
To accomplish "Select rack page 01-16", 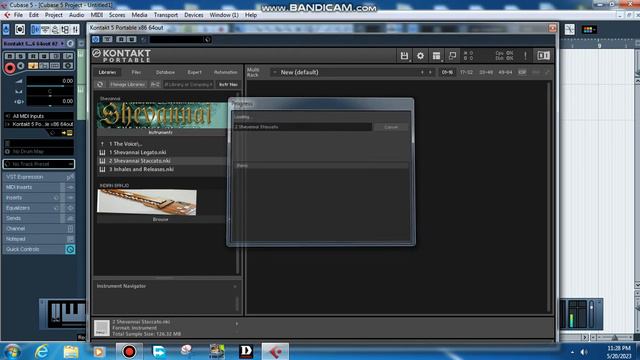I will coord(447,72).
